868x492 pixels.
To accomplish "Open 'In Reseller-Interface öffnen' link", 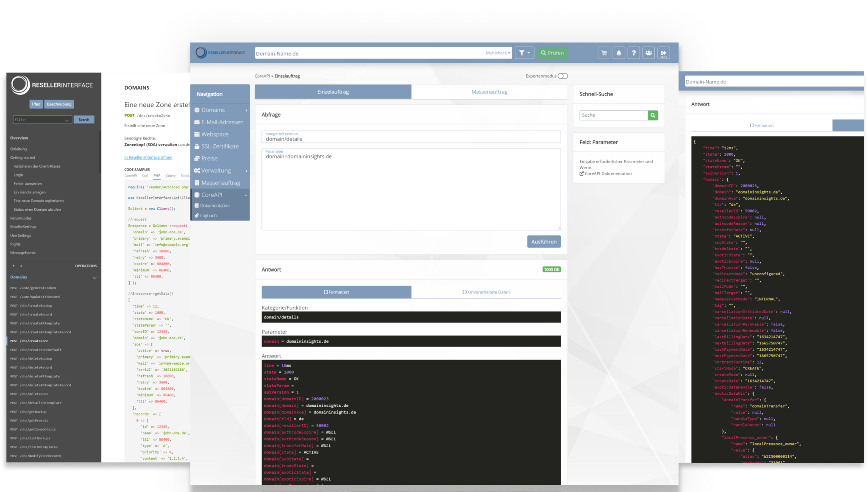I will [148, 157].
